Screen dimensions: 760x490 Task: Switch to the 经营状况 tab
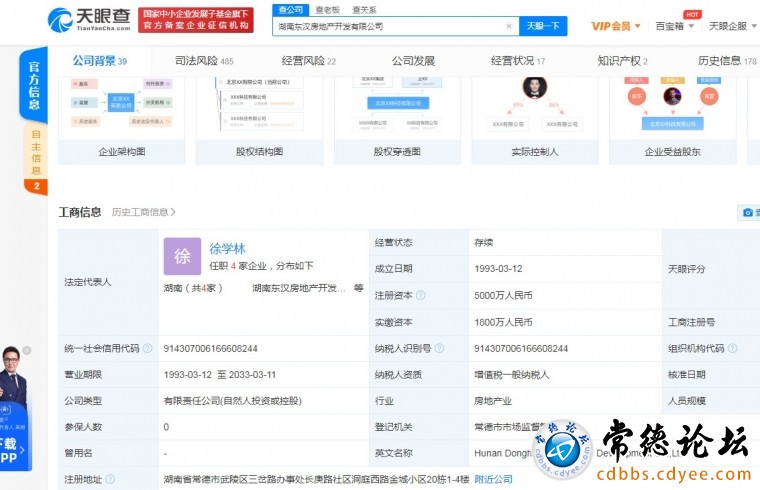click(x=518, y=61)
